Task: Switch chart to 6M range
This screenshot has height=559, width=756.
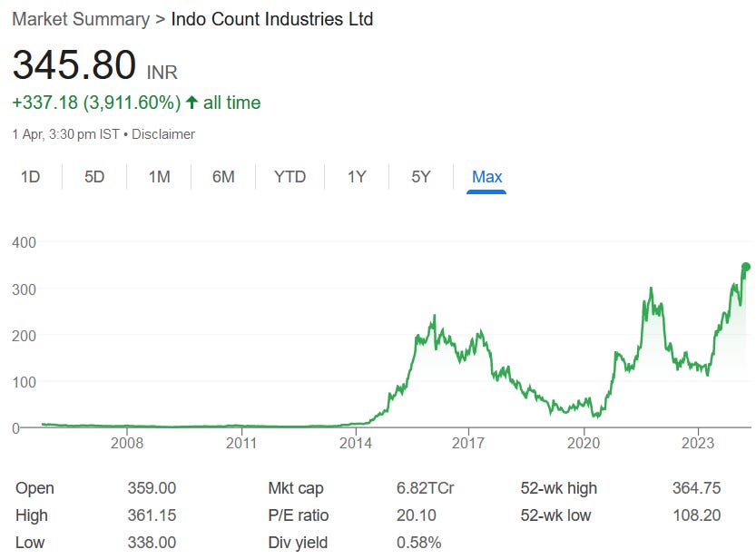Action: coord(223,177)
